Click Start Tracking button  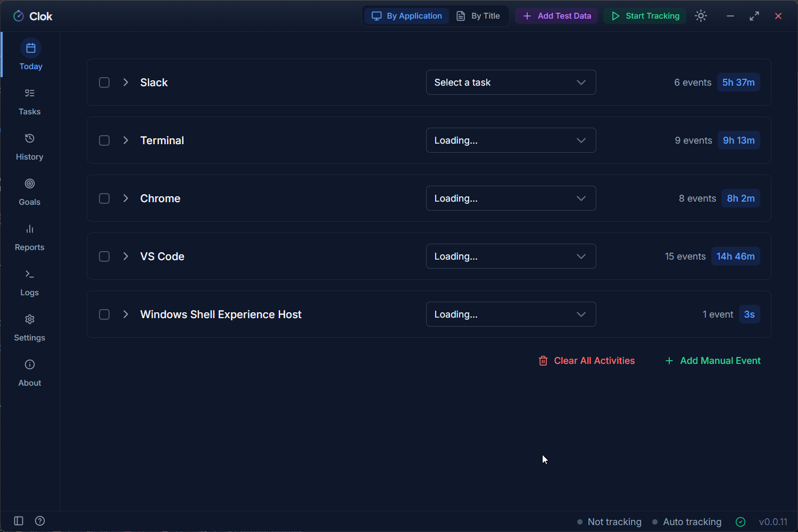click(645, 16)
